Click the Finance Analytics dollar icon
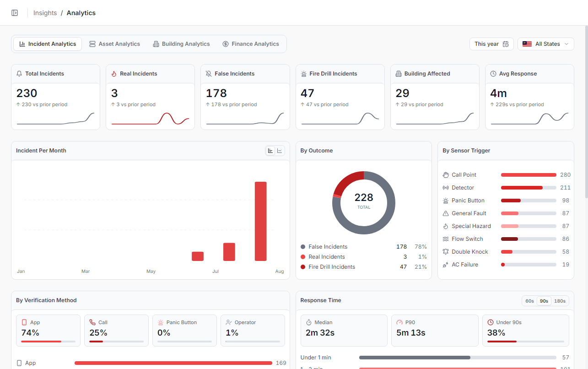 [226, 44]
